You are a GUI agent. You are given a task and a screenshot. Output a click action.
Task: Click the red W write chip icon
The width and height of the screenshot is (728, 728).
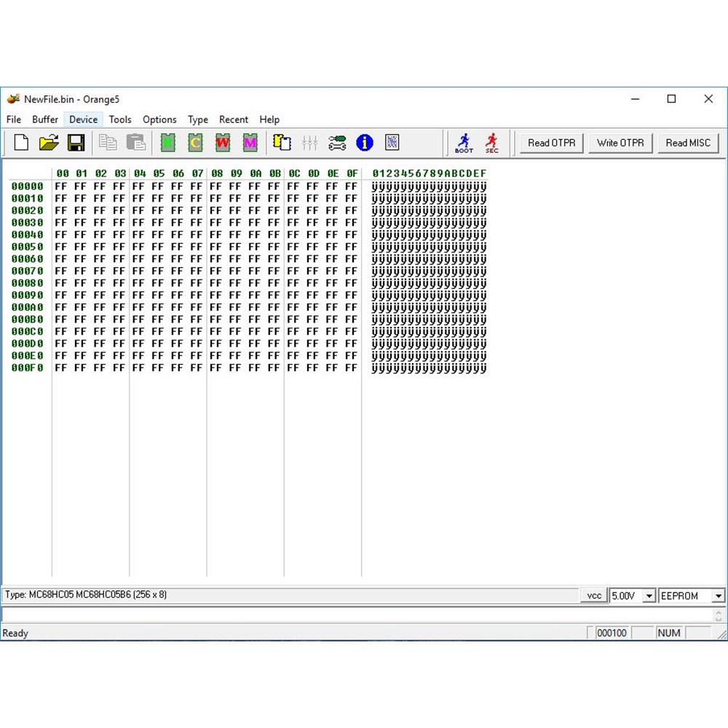[223, 143]
